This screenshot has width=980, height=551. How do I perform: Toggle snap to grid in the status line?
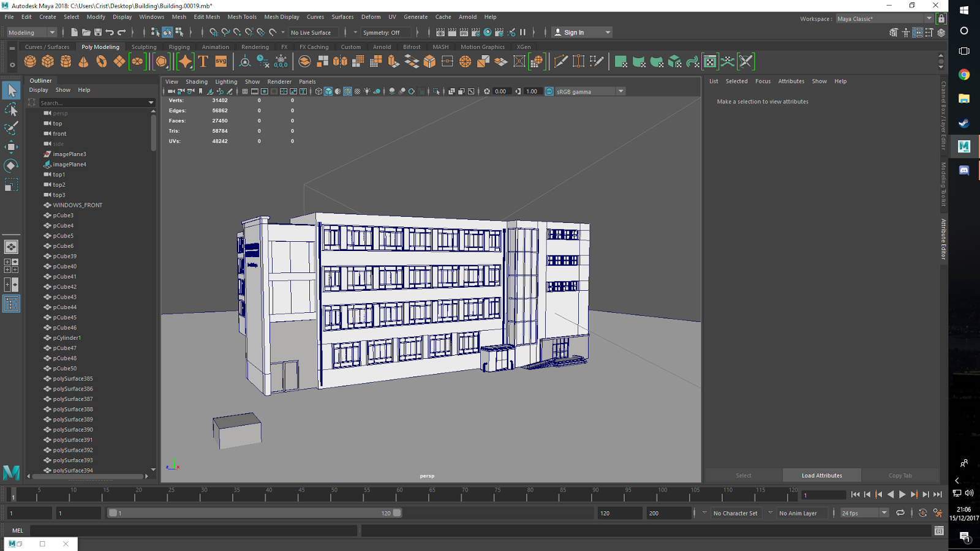214,32
